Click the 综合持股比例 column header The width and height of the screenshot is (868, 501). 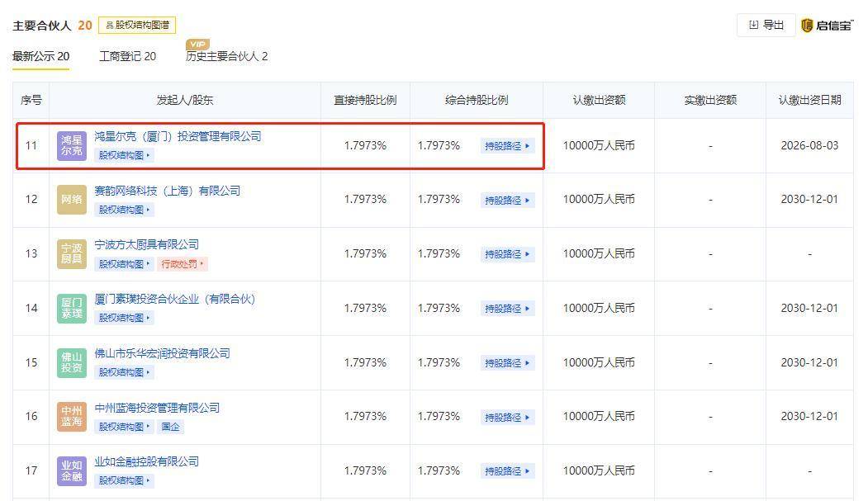(477, 100)
